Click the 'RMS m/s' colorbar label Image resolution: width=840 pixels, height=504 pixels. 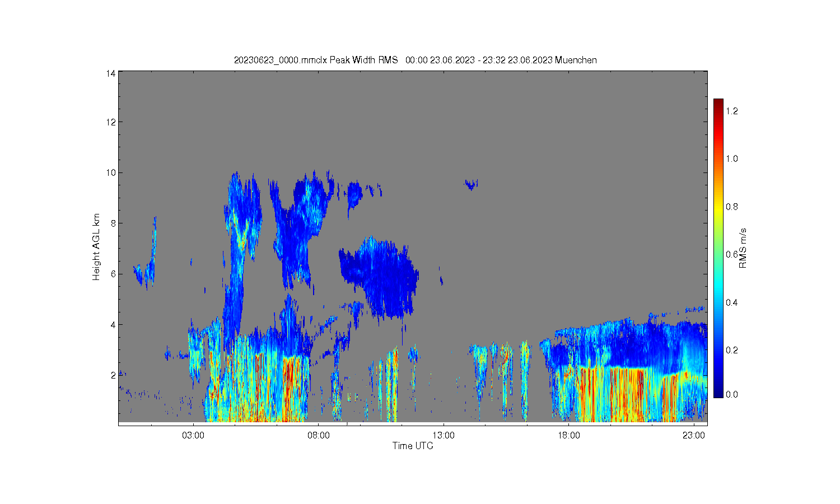point(743,248)
